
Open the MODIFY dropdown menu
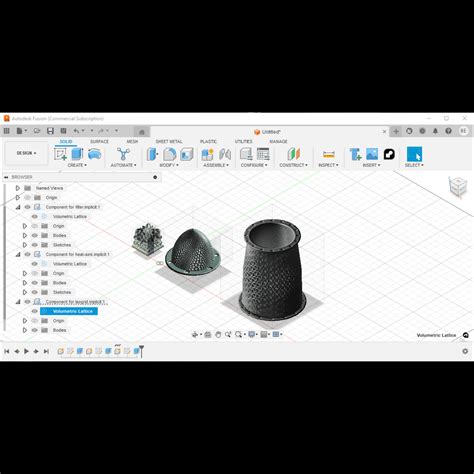pyautogui.click(x=169, y=165)
